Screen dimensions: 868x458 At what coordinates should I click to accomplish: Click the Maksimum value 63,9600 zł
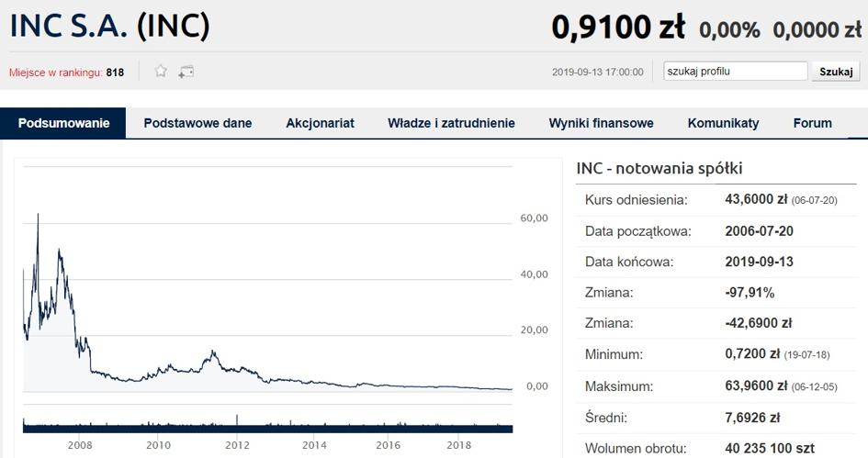(756, 385)
